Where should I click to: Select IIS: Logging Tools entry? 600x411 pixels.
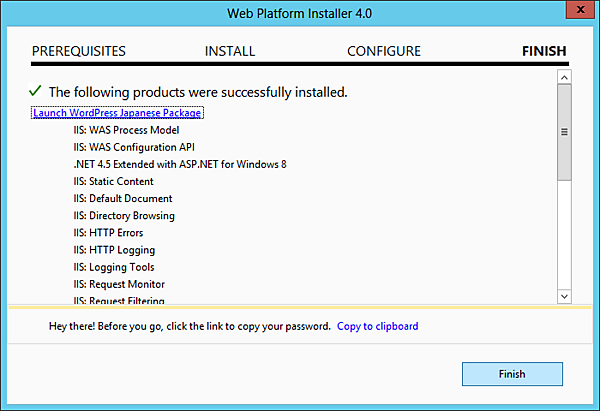[113, 267]
